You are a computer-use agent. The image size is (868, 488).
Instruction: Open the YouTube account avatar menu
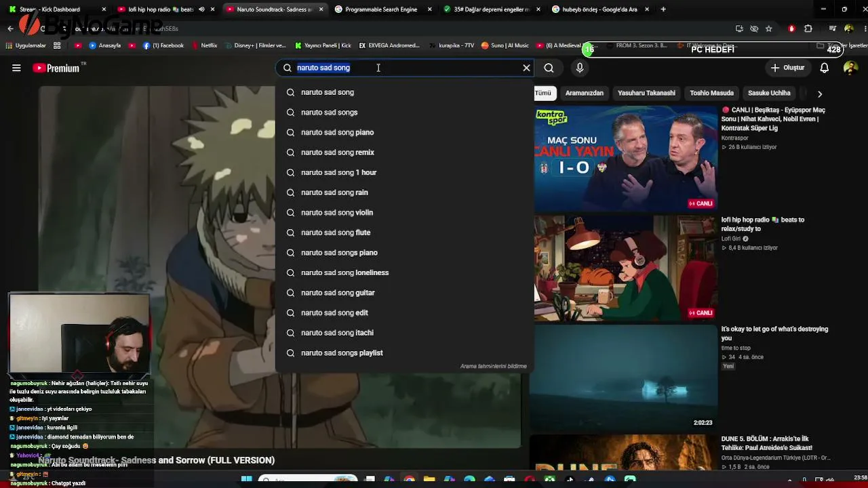tap(850, 68)
